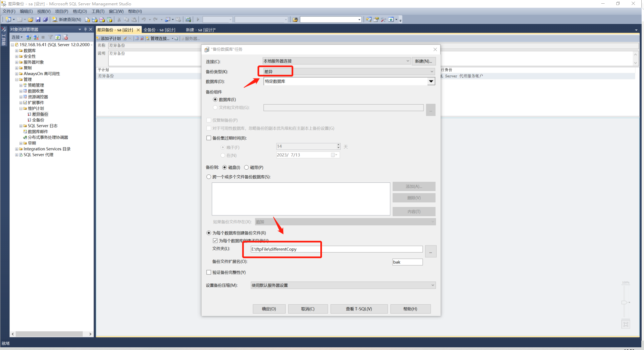Close the 备份数据库 task dialog with X
The width and height of the screenshot is (644, 350).
[435, 49]
